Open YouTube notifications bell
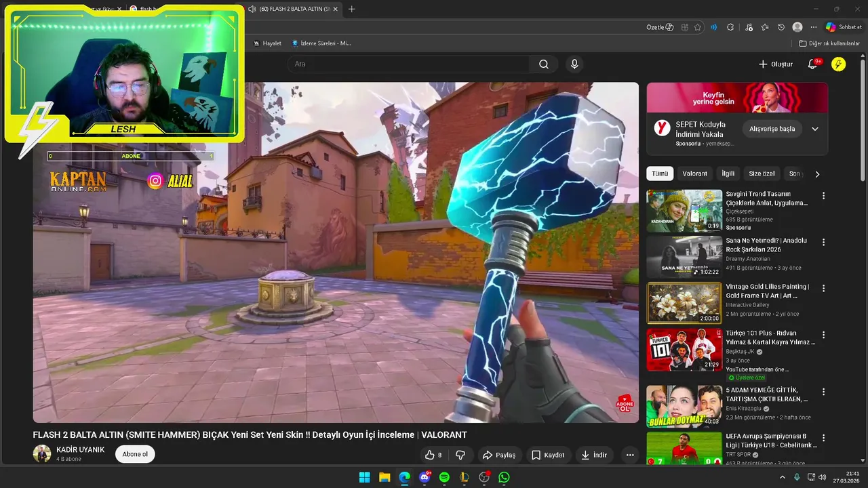The image size is (868, 488). (812, 64)
